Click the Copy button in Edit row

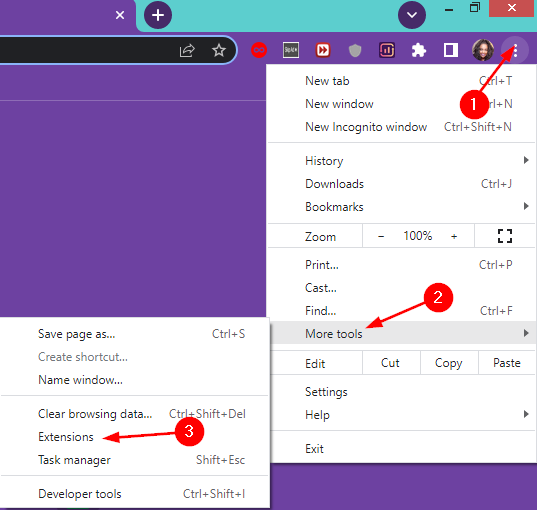pyautogui.click(x=449, y=363)
